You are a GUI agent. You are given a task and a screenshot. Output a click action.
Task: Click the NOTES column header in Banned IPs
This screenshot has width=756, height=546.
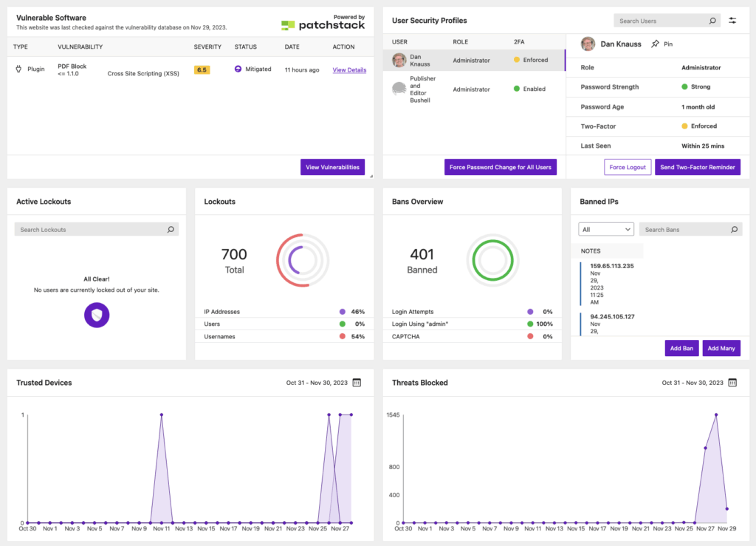(591, 251)
